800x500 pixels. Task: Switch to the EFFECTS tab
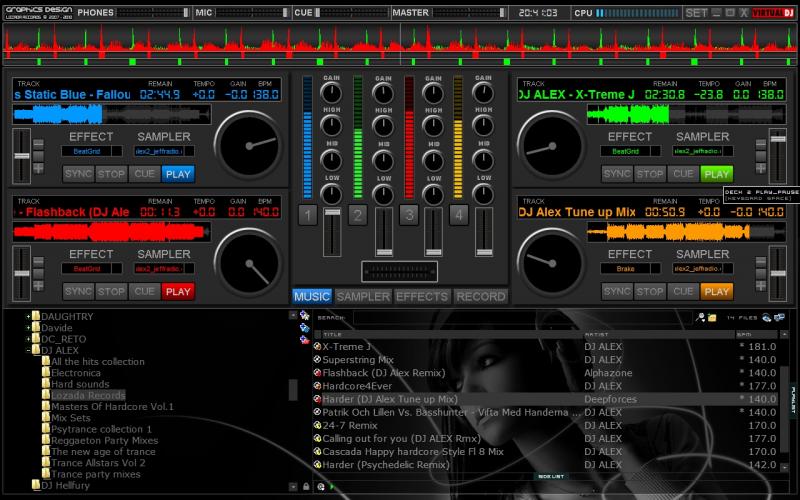pyautogui.click(x=421, y=296)
